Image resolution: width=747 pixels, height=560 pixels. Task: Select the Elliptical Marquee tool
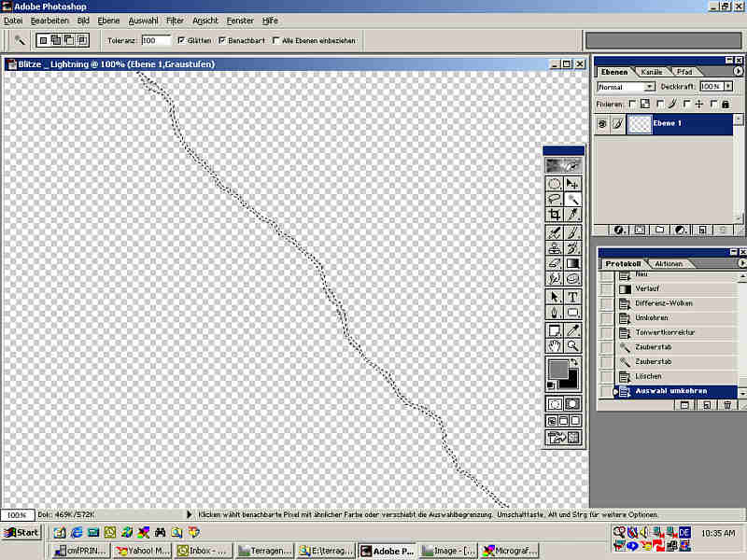[555, 184]
